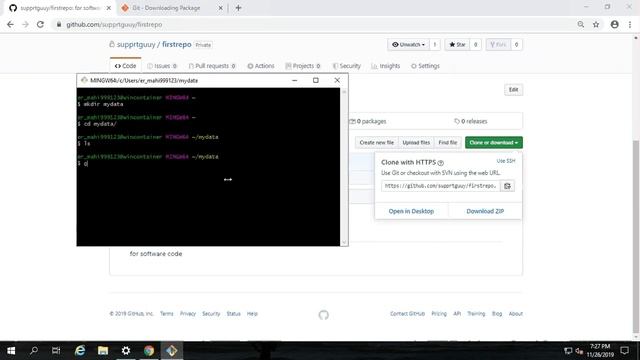Copy clone URL with clipboard icon

point(507,186)
